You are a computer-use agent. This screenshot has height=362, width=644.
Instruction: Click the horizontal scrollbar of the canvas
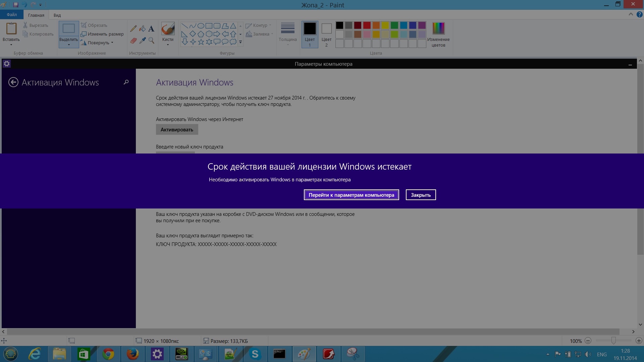pyautogui.click(x=313, y=331)
